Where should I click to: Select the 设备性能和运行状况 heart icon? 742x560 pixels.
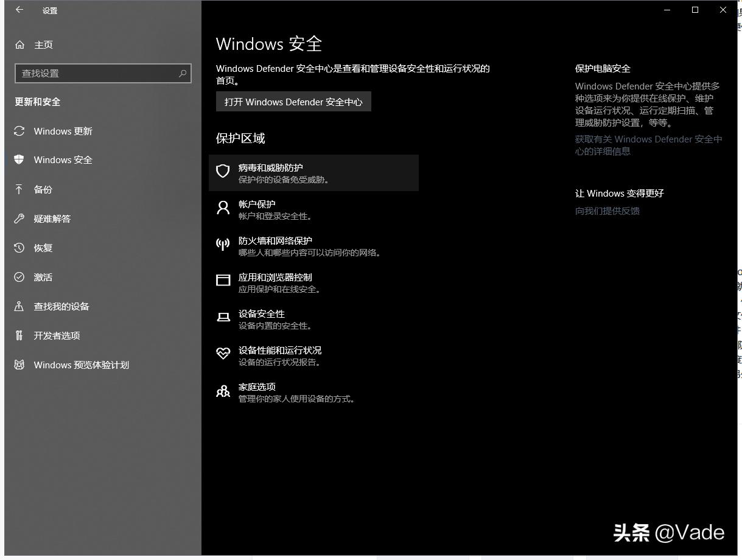click(223, 354)
